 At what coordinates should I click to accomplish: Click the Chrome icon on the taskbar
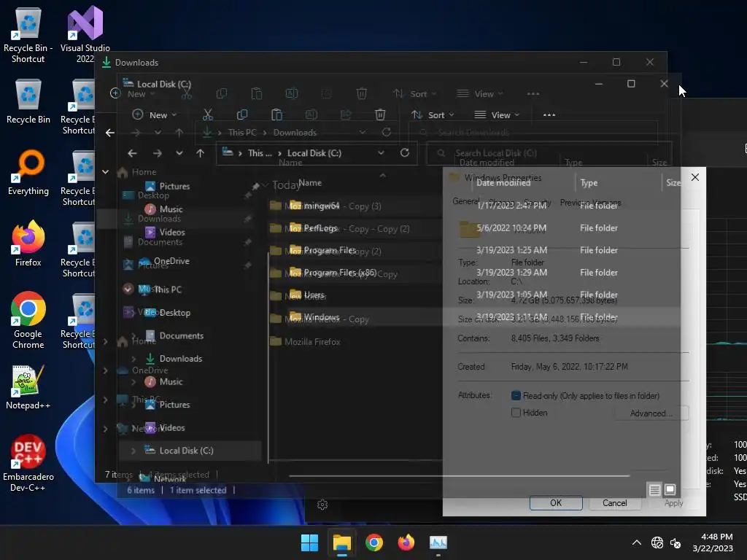pyautogui.click(x=374, y=542)
